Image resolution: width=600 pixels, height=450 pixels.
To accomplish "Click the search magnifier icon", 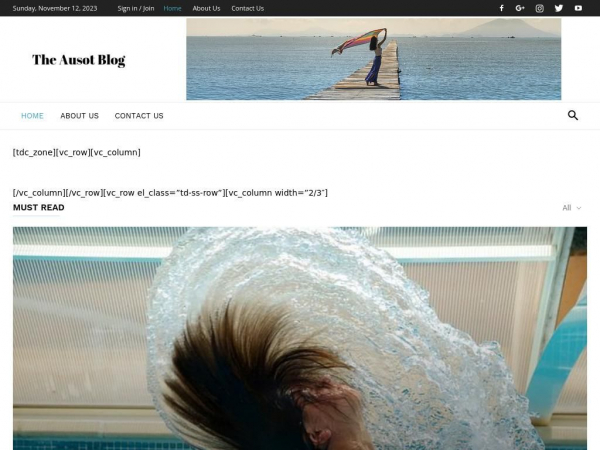I will pos(573,115).
